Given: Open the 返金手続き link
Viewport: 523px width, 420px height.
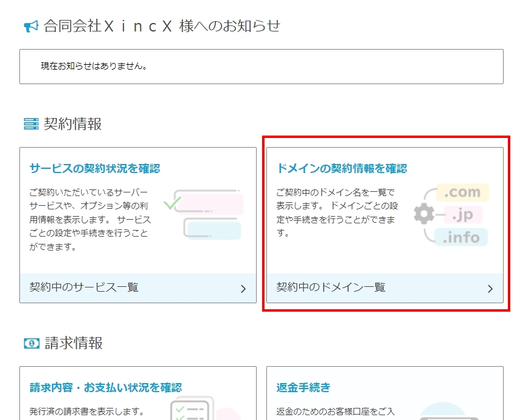Looking at the screenshot, I should tap(303, 388).
